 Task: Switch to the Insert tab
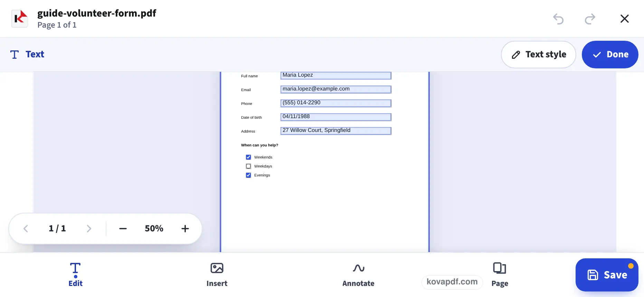pos(217,275)
